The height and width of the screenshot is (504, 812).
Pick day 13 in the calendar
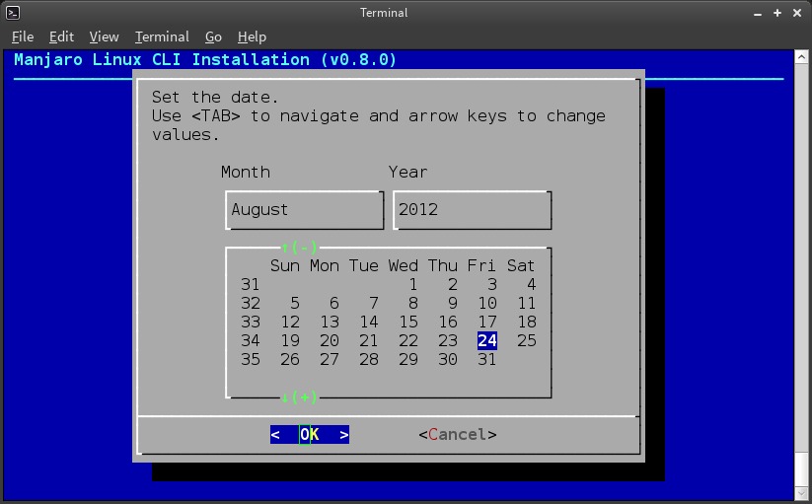tap(330, 322)
